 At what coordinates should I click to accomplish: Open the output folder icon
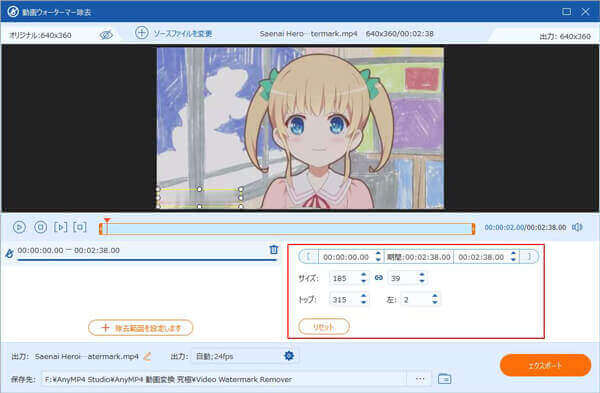(444, 379)
